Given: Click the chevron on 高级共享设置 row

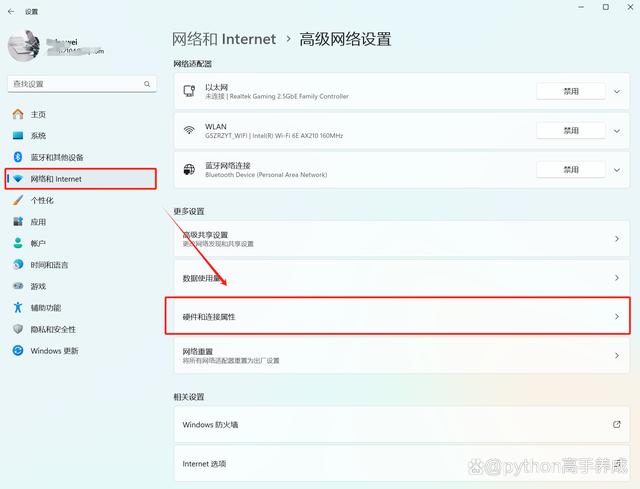Looking at the screenshot, I should pos(617,238).
